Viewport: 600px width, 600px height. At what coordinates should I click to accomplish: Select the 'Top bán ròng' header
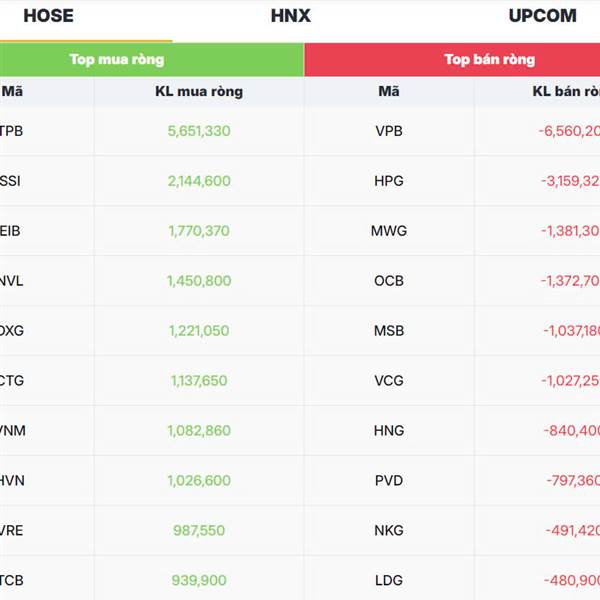tap(489, 60)
